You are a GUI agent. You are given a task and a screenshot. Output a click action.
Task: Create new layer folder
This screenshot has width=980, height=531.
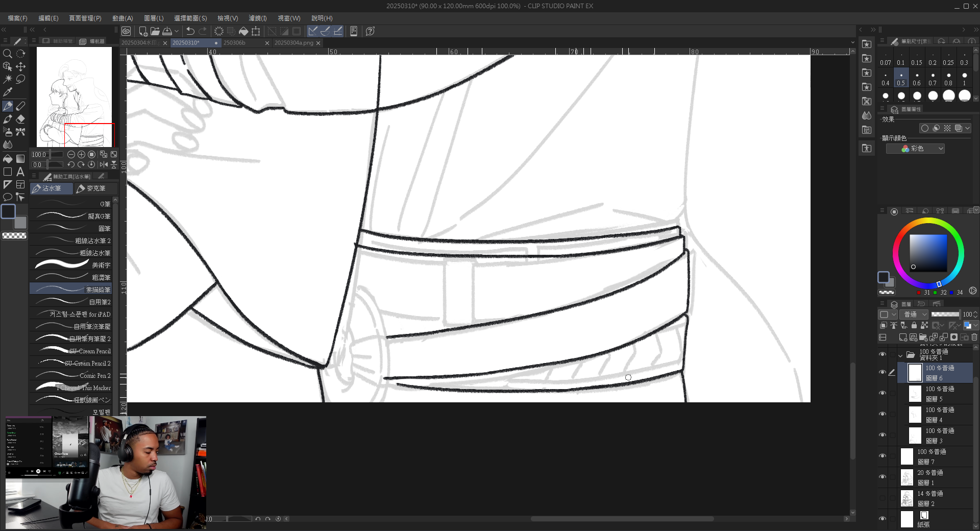pyautogui.click(x=923, y=337)
